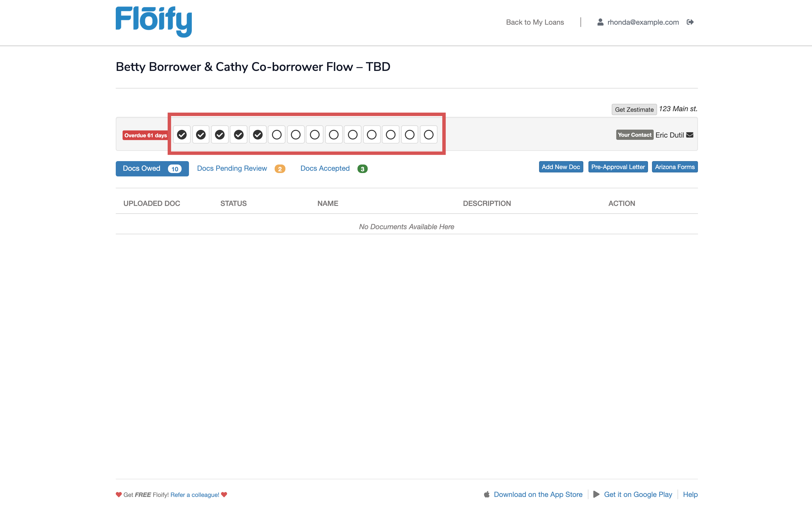Click the user profile icon
Screen dimensions: 812x506
pyautogui.click(x=600, y=22)
